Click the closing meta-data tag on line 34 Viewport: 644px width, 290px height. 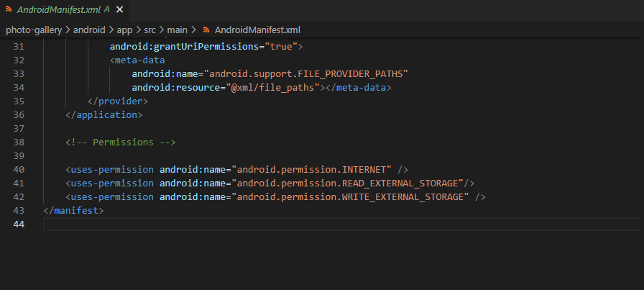coord(359,87)
